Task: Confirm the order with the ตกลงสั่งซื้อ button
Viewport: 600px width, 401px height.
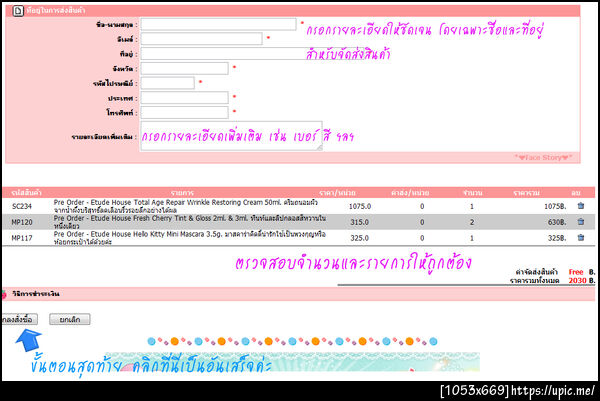Action: click(19, 319)
